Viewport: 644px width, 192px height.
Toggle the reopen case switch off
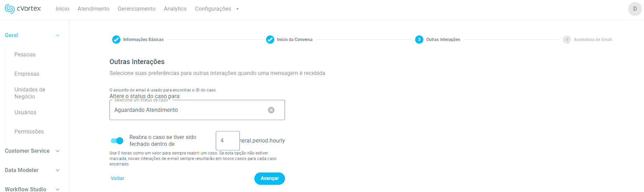[x=117, y=140]
